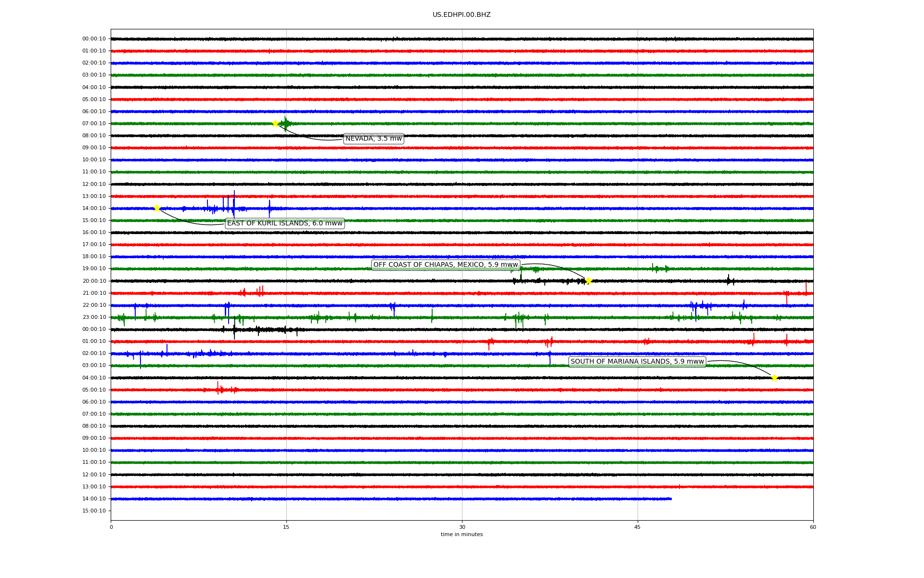Screen dimensions: 924x578
Task: Click the 06:00:10 label of the first blue trace
Action: click(x=94, y=112)
